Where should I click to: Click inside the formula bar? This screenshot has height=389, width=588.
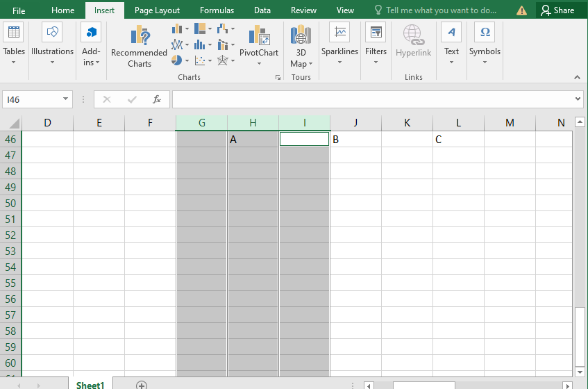coord(373,99)
